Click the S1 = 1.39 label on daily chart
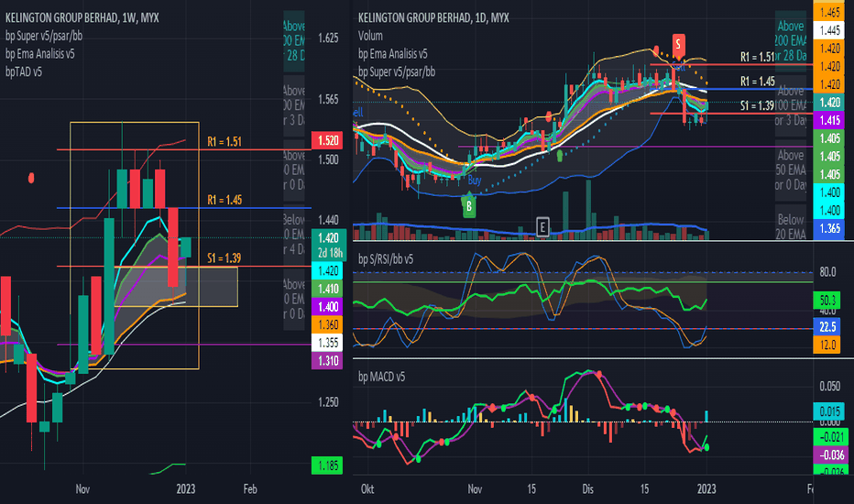 click(x=757, y=105)
